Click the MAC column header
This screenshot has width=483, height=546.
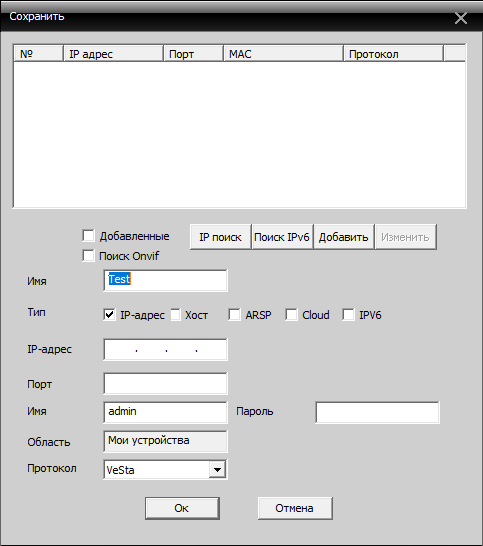click(283, 54)
